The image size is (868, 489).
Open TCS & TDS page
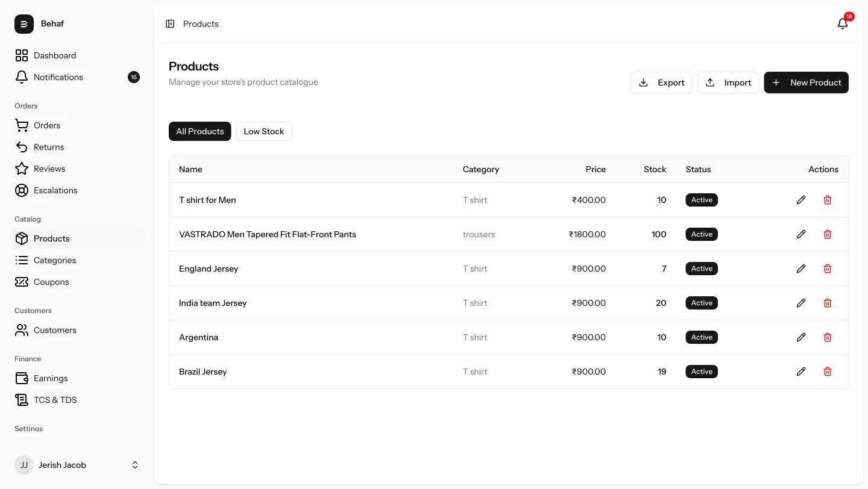(77, 400)
